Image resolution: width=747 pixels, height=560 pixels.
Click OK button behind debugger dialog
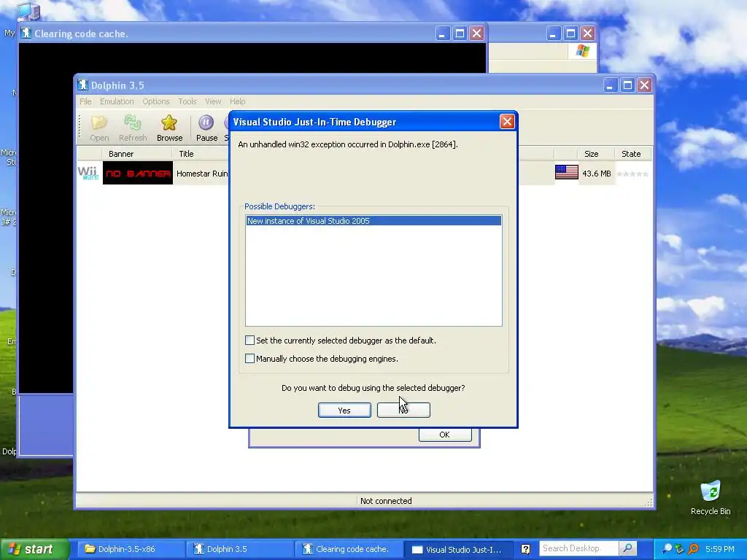[x=445, y=435]
